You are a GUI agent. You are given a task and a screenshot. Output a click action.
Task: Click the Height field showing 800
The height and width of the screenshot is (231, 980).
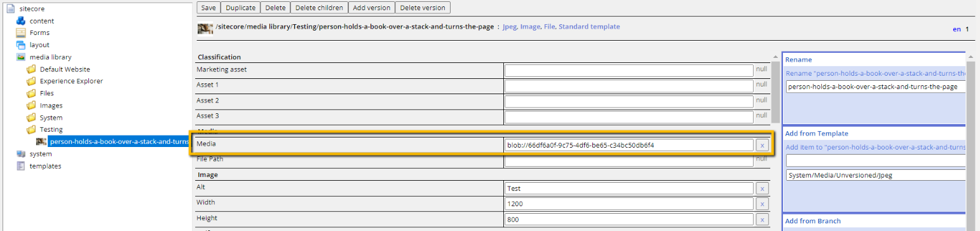(x=629, y=219)
